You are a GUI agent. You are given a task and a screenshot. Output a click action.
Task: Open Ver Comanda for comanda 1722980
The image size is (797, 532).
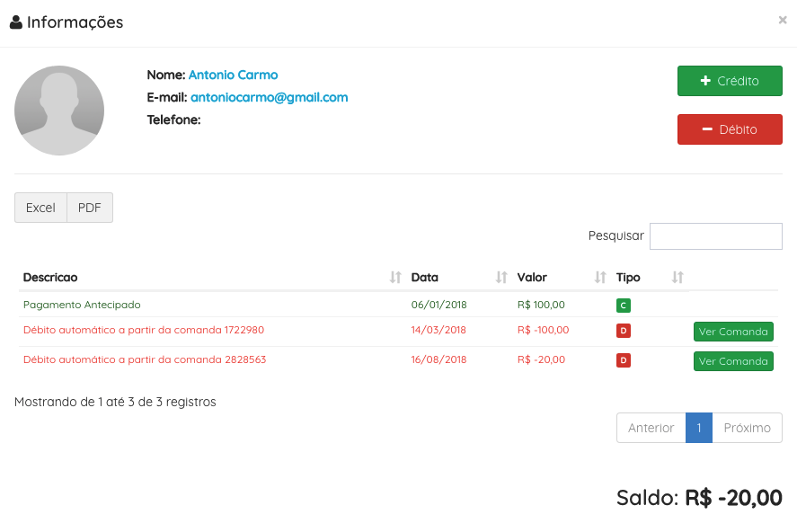(x=733, y=332)
